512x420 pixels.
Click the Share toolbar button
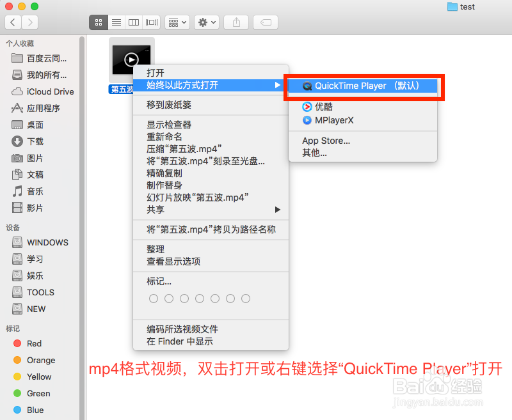click(x=236, y=22)
